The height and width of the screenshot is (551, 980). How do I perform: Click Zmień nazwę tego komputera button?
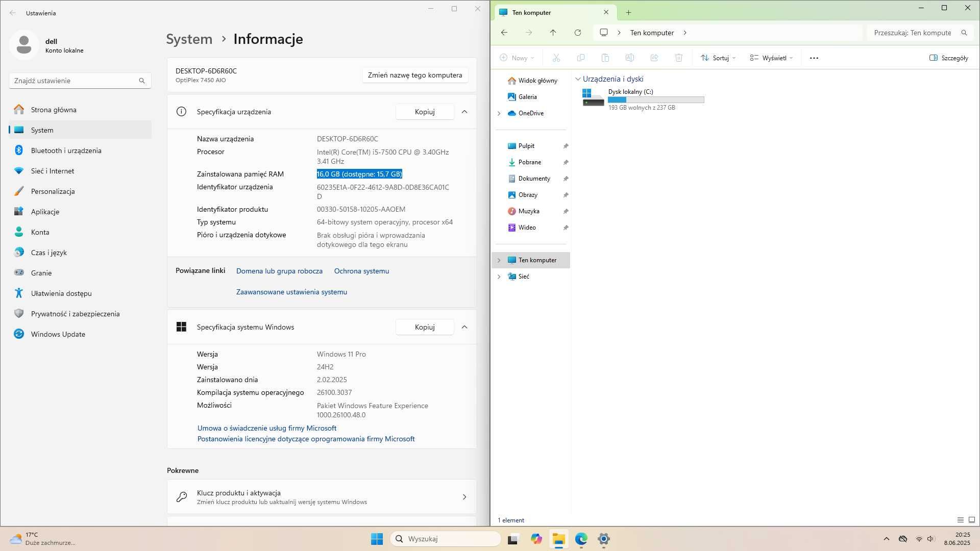[415, 75]
